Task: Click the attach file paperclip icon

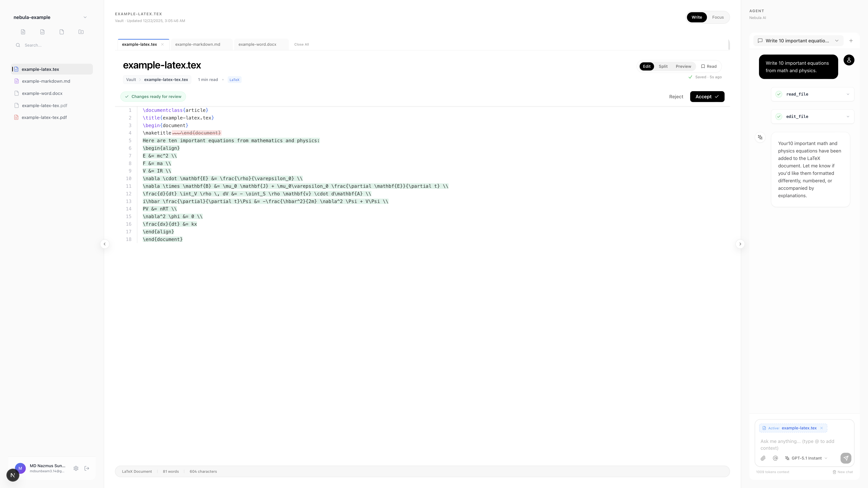Action: pyautogui.click(x=763, y=458)
